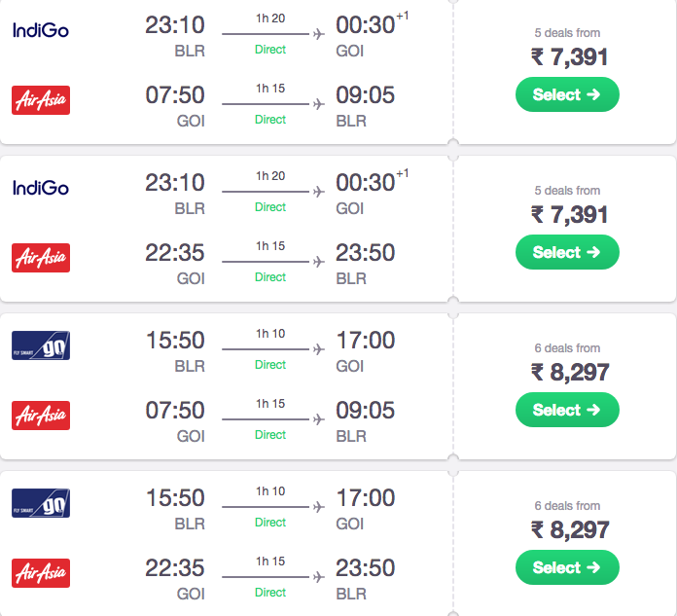This screenshot has width=677, height=616.
Task: Click the '5 deals from' text in the second card
Action: [x=567, y=191]
